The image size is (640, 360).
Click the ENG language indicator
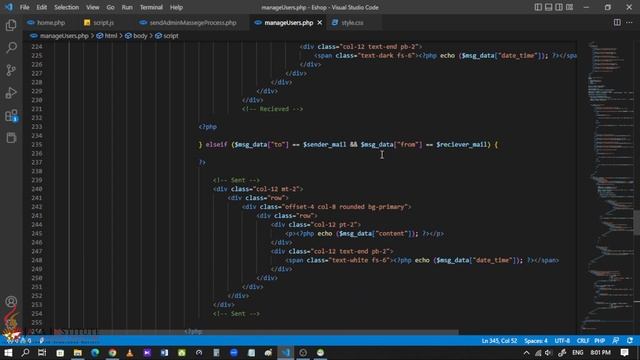click(578, 353)
